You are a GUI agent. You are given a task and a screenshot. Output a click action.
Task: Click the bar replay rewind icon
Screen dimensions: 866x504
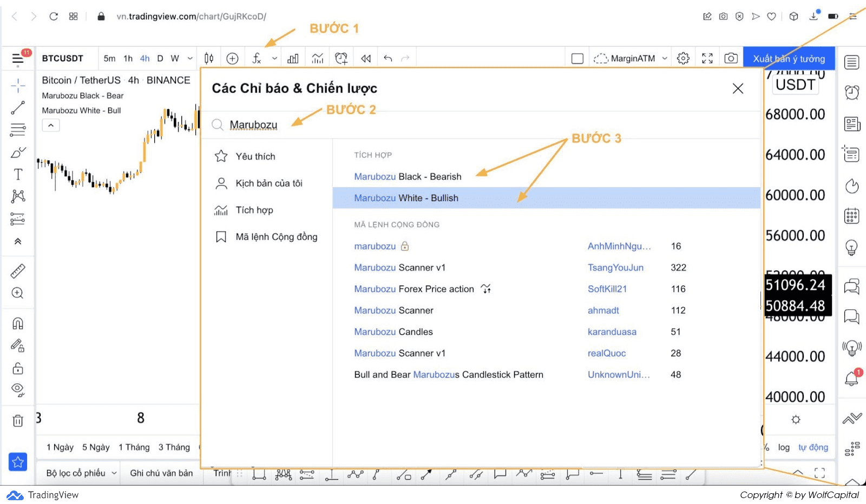click(366, 58)
